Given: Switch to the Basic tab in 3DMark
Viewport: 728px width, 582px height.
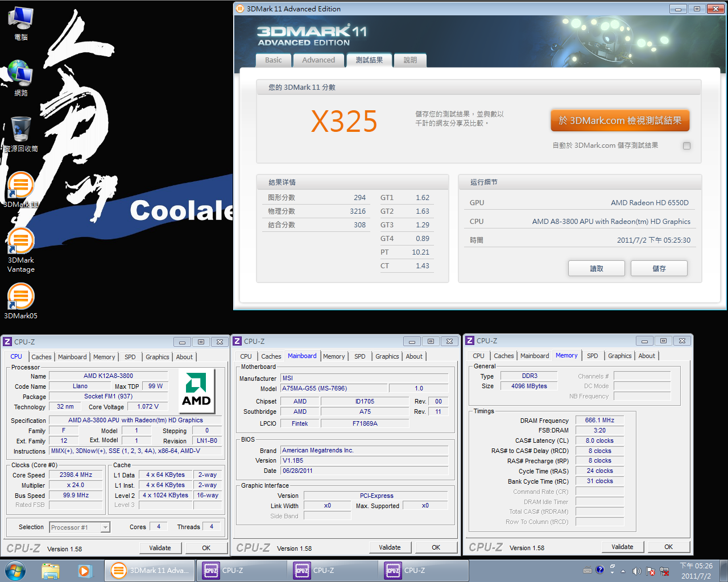Looking at the screenshot, I should coord(273,60).
